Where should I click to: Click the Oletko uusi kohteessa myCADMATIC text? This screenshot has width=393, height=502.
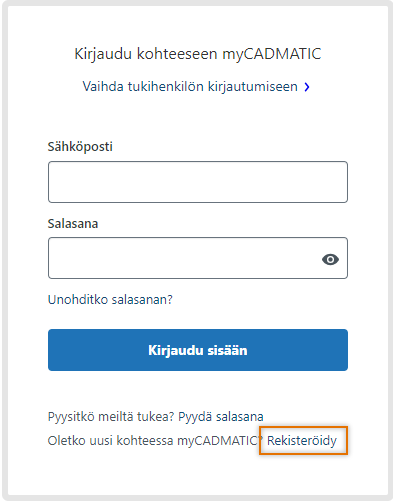click(x=154, y=441)
